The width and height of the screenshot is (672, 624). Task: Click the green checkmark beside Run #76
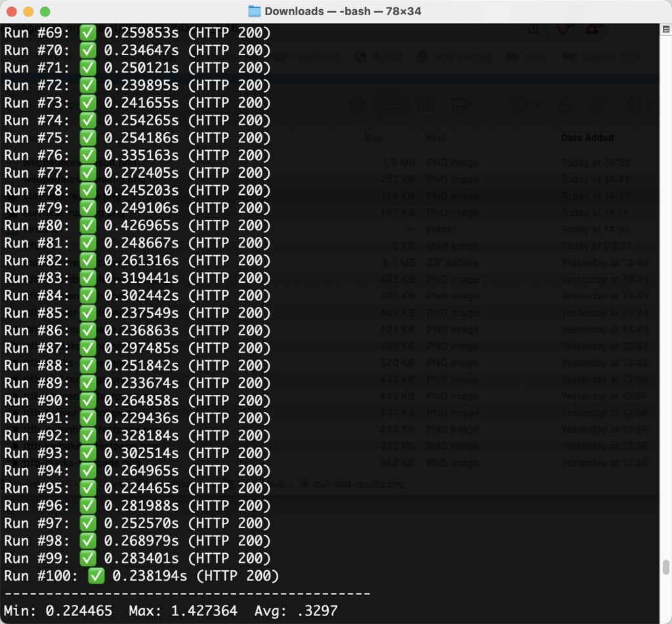(x=88, y=156)
